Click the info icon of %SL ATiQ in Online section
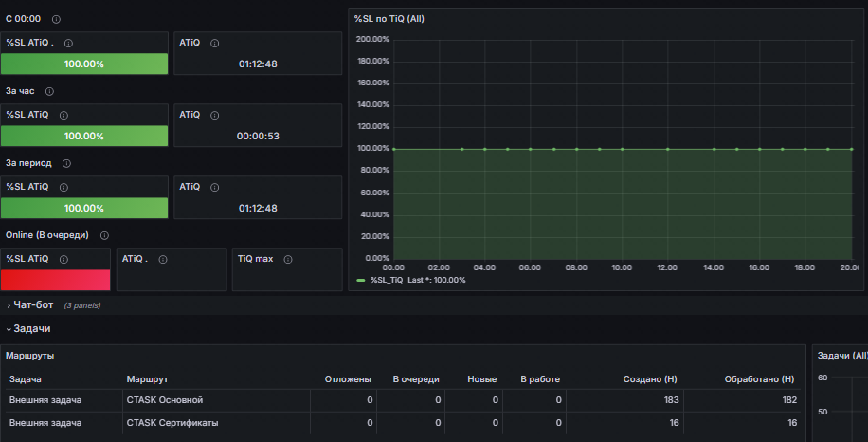Screen dimensions: 868x442 coord(63,259)
